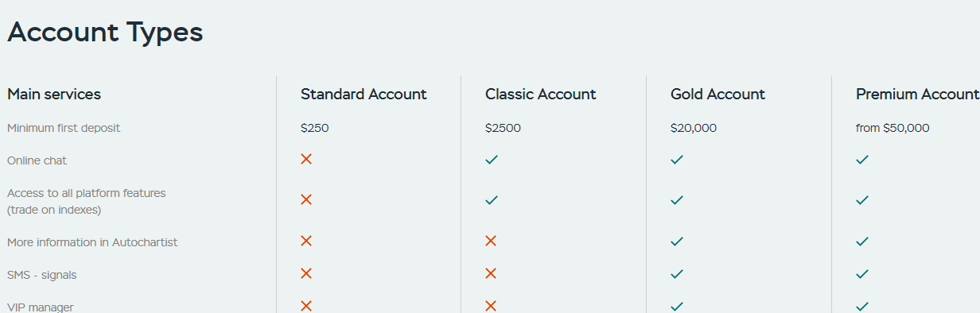Click Classic Account's platform features checkmark
980x313 pixels.
(492, 200)
